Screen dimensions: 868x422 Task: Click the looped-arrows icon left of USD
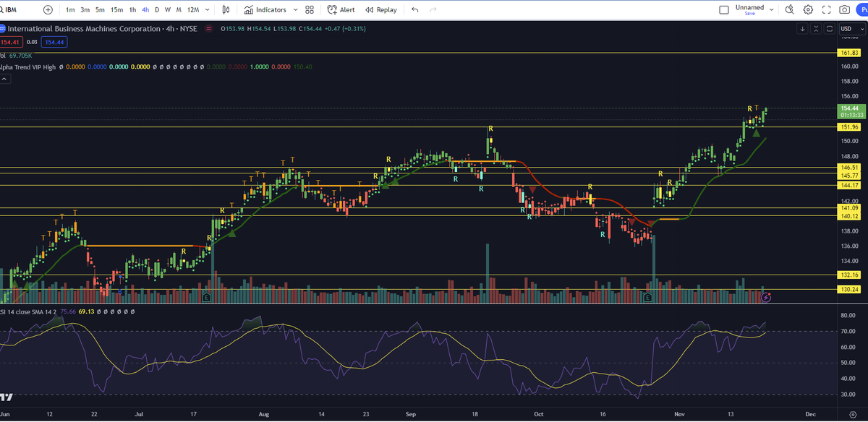pyautogui.click(x=830, y=29)
